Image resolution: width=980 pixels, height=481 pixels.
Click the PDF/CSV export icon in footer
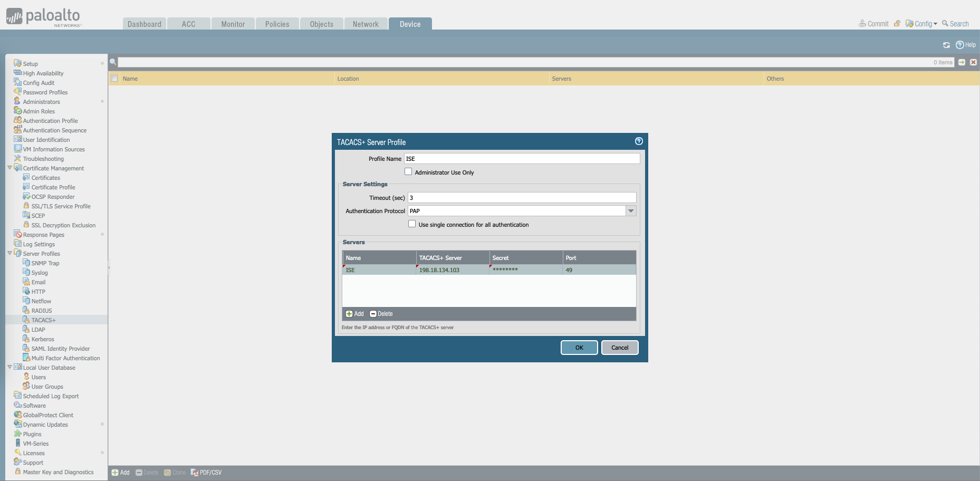click(x=195, y=473)
